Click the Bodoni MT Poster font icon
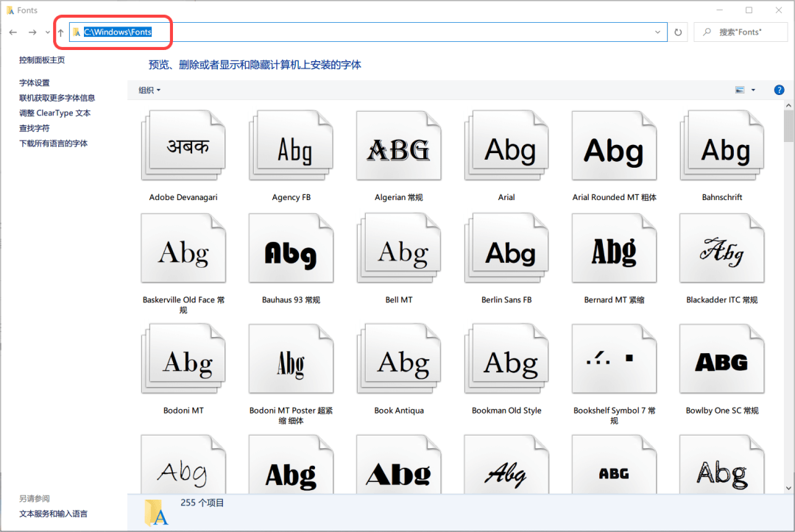 click(291, 359)
